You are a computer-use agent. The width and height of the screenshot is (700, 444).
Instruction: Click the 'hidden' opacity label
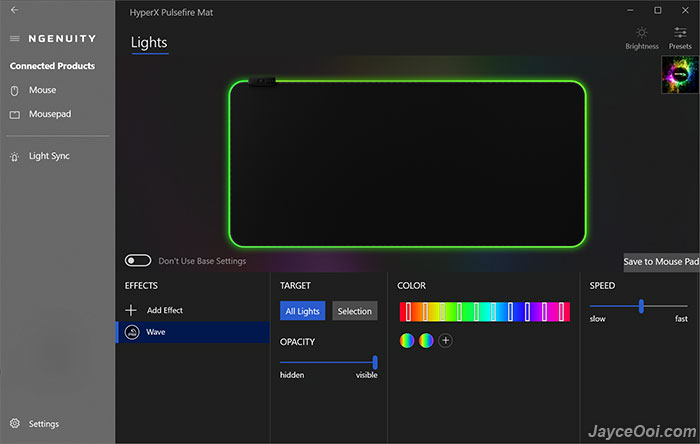coord(292,375)
